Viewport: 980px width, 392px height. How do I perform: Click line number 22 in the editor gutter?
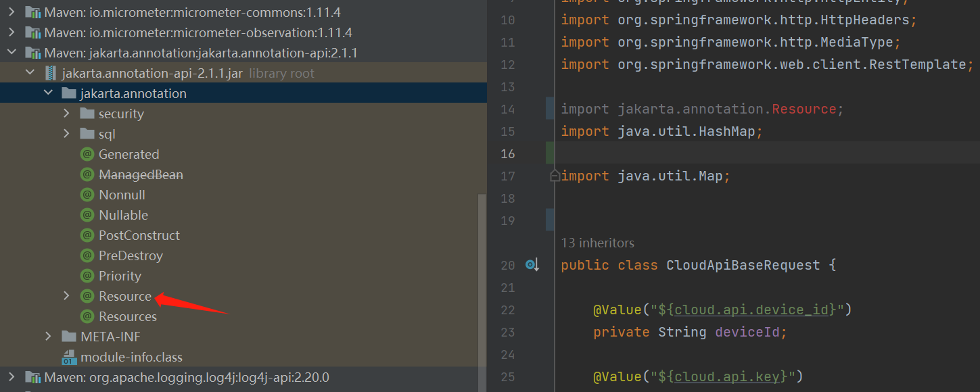(508, 309)
